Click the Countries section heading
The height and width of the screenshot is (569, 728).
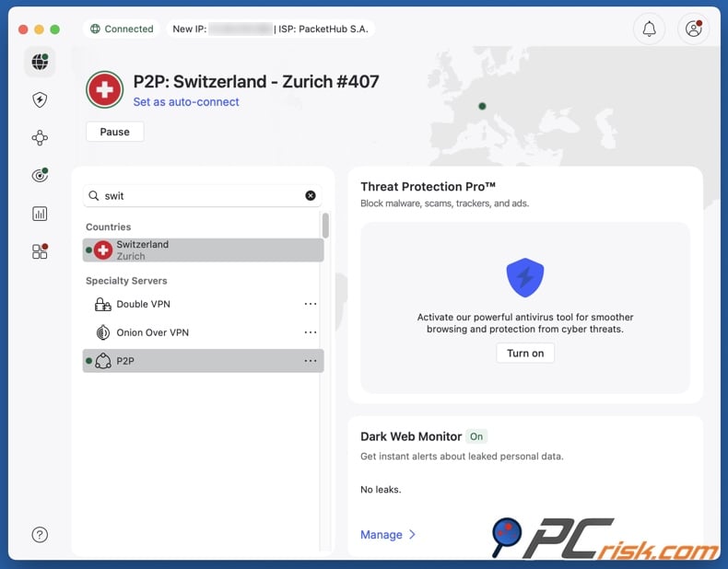[108, 226]
